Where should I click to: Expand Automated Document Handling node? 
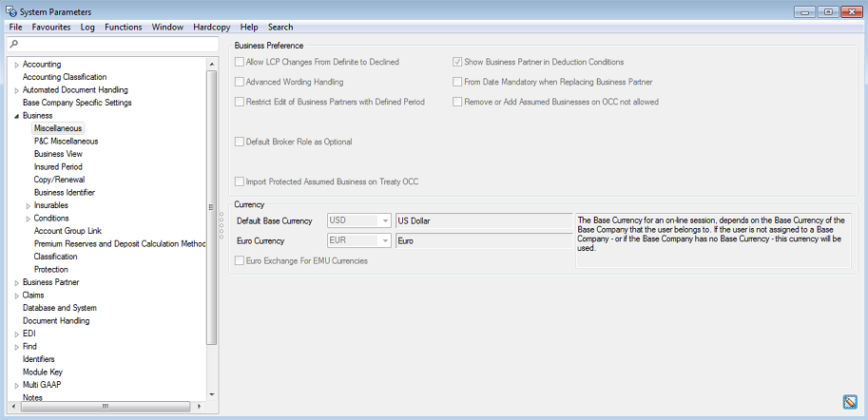[16, 90]
